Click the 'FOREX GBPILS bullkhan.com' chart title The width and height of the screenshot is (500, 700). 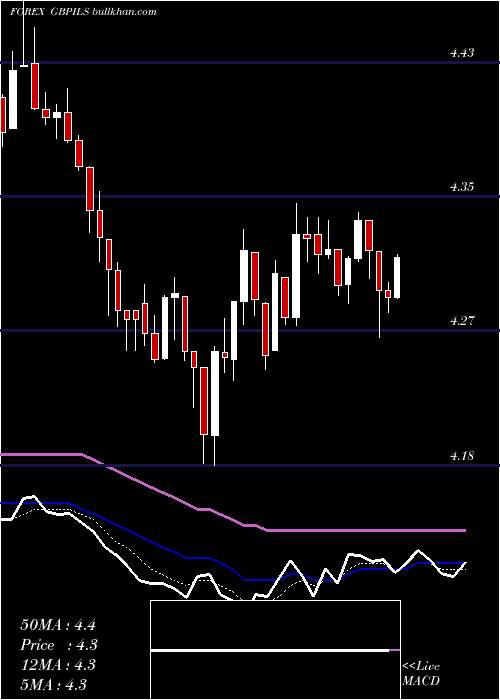click(83, 12)
